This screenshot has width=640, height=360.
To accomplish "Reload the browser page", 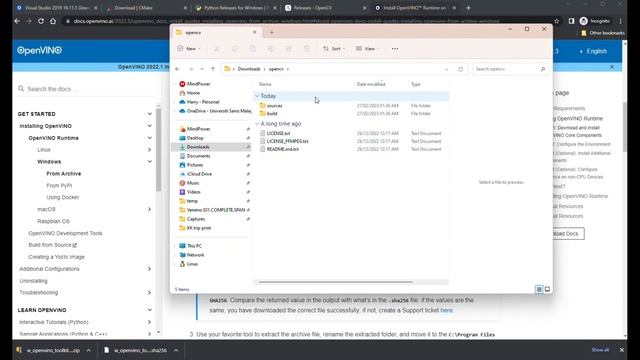I will click(41, 21).
